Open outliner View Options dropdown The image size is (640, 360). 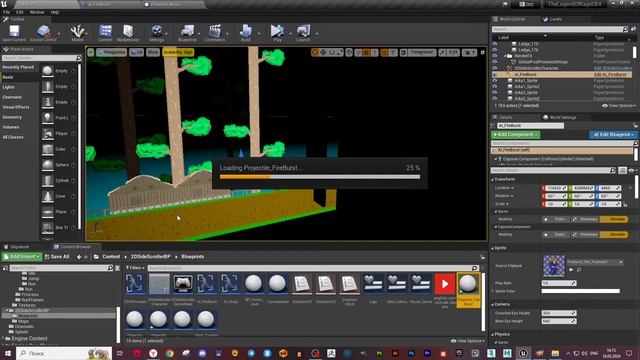618,106
